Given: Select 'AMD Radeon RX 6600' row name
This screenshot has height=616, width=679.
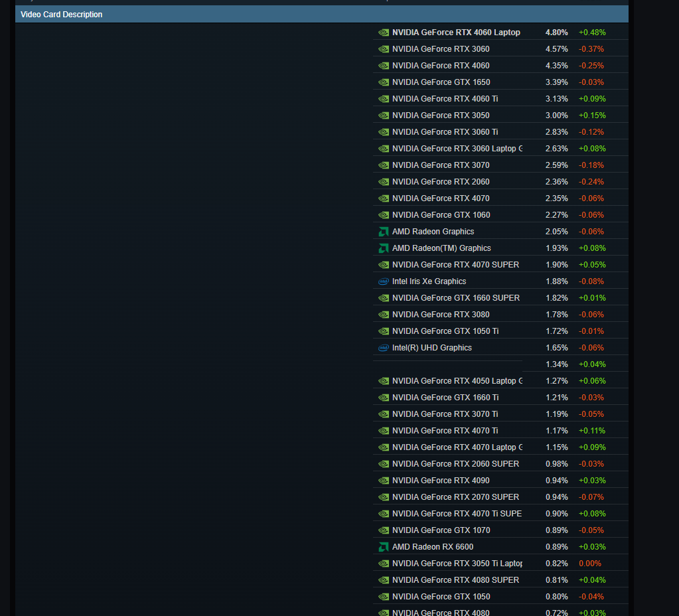Looking at the screenshot, I should click(x=433, y=547).
